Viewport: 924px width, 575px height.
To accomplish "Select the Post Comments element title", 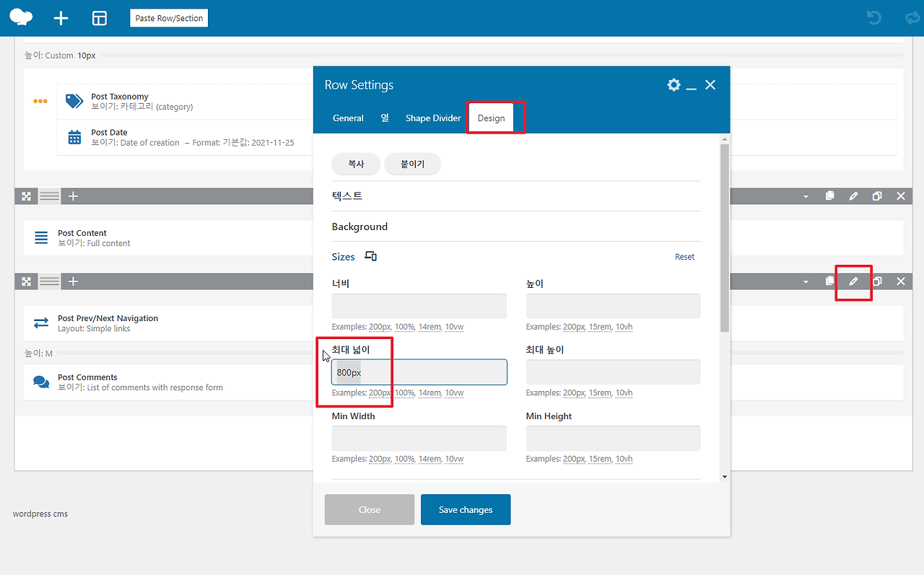I will 87,377.
